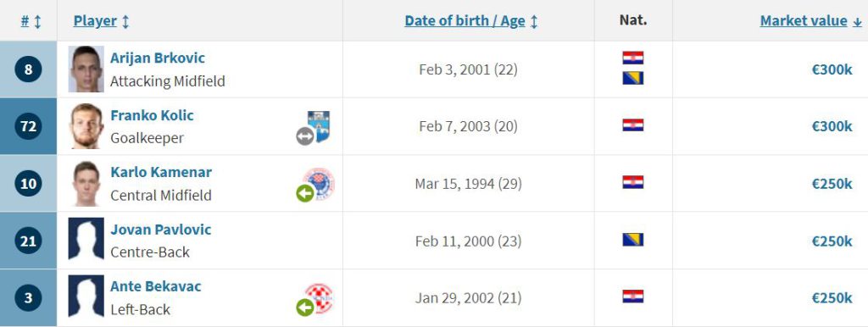The width and height of the screenshot is (868, 327).
Task: Sort table by shirt number column
Action: coord(31,21)
